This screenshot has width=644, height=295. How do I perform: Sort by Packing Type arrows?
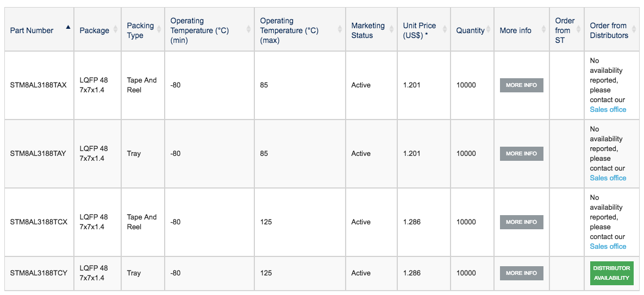(159, 29)
